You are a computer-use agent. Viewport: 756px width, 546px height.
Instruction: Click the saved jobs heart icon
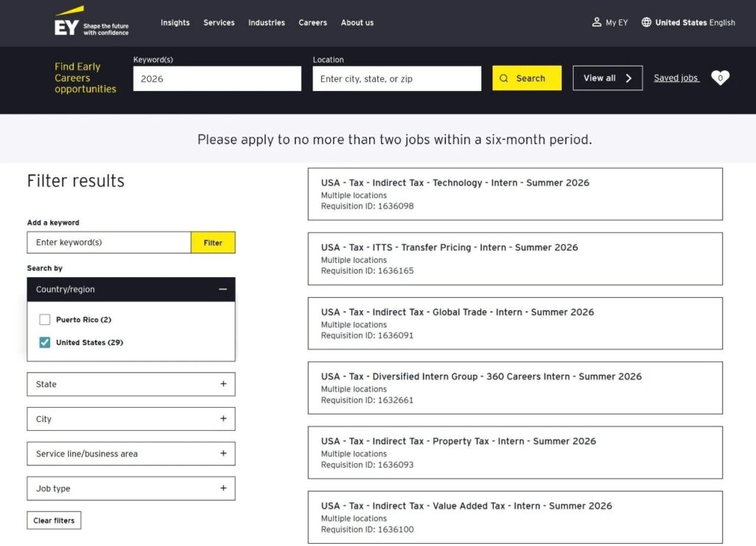721,78
